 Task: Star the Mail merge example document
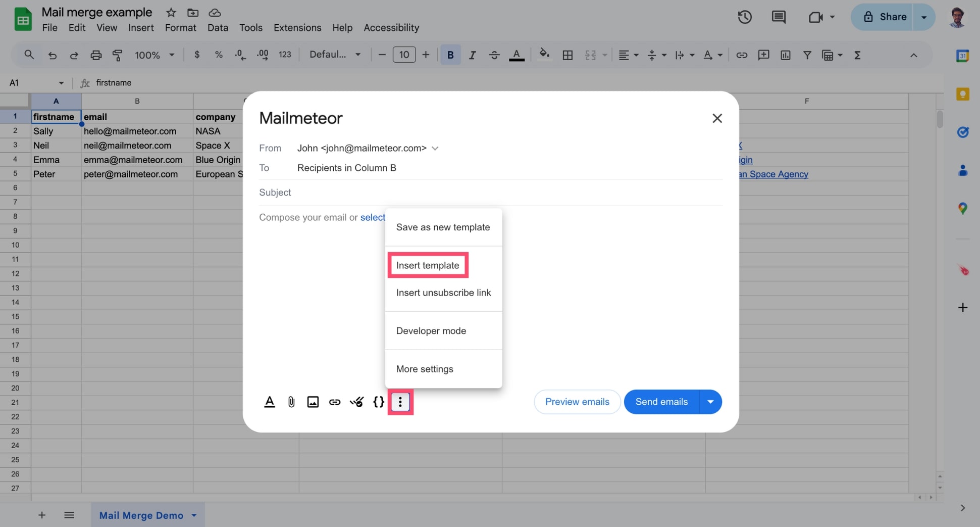click(x=171, y=13)
